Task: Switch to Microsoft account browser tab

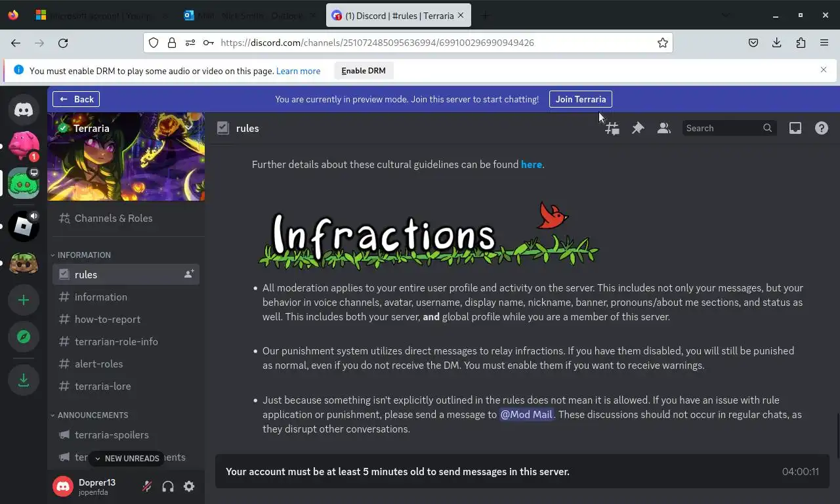Action: 102,15
